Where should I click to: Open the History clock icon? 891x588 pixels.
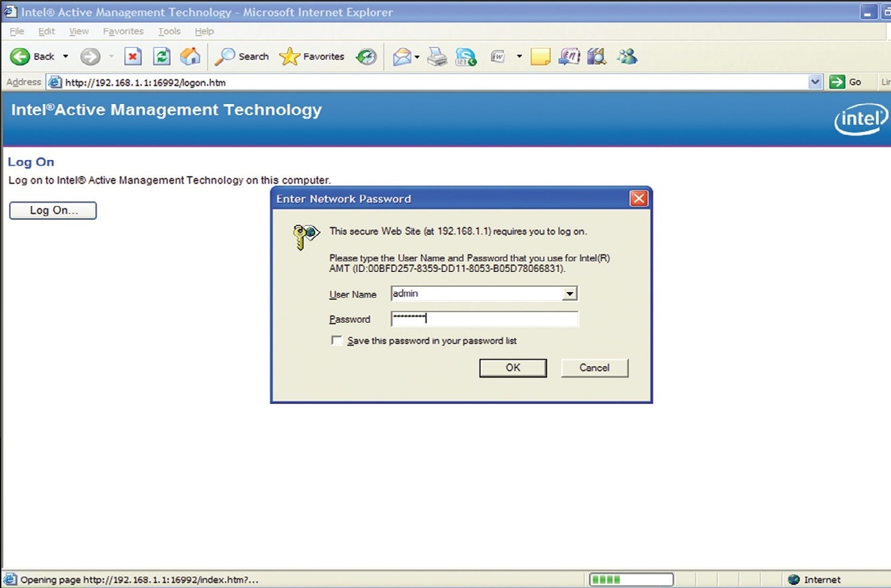tap(366, 57)
